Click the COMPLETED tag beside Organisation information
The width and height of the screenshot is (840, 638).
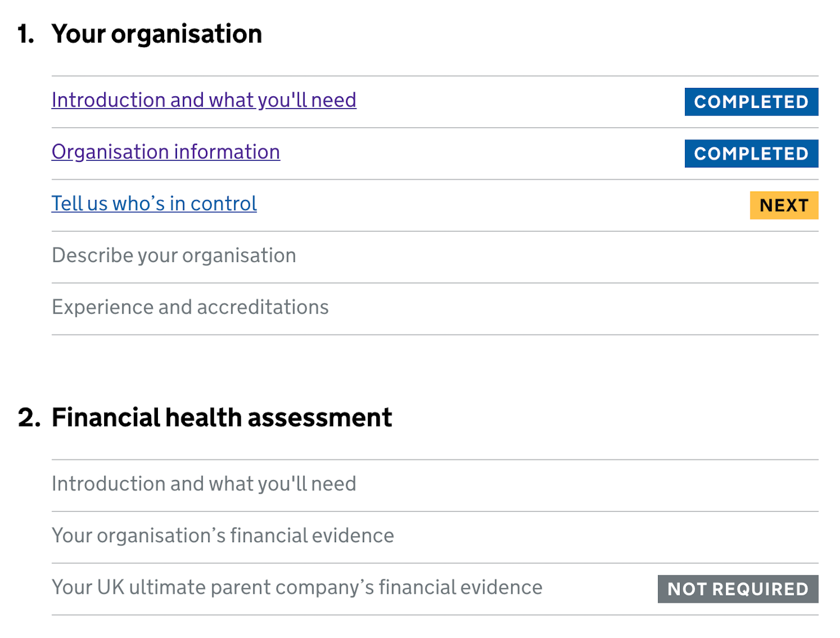pyautogui.click(x=751, y=153)
